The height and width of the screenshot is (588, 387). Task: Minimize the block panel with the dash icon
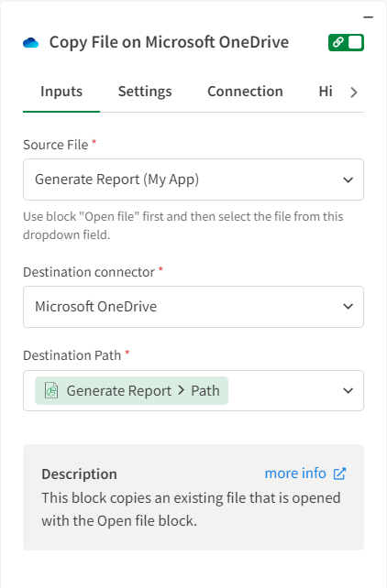click(369, 17)
